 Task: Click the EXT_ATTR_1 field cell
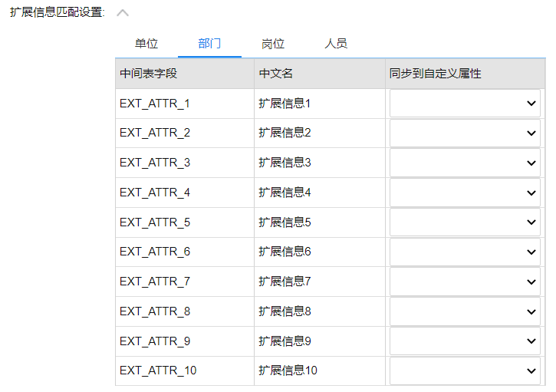(154, 104)
